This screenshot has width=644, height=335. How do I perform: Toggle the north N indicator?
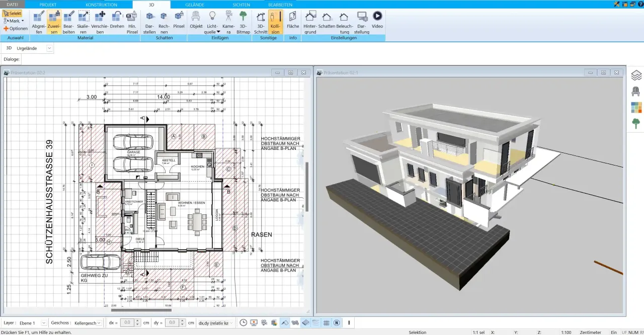coord(337,323)
